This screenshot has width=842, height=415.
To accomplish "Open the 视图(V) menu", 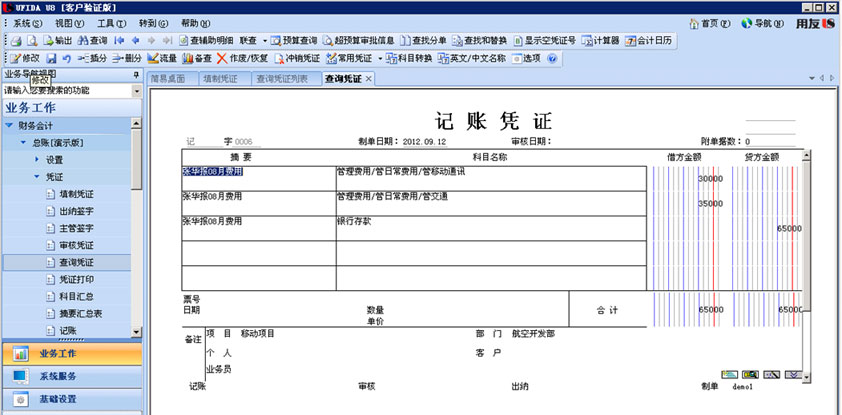I will pos(70,24).
